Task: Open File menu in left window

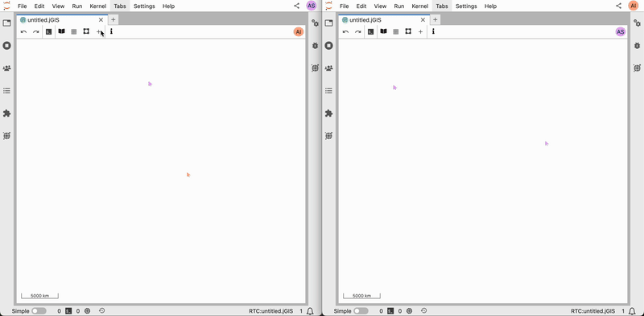Action: click(23, 6)
